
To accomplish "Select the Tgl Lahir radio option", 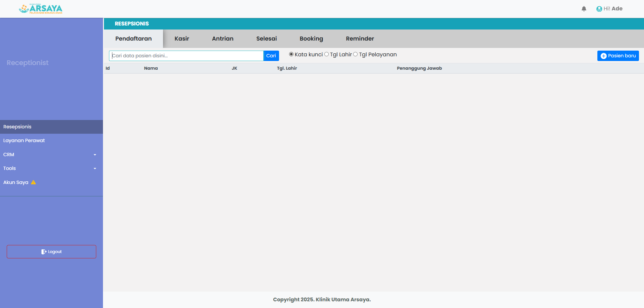I will [x=326, y=54].
